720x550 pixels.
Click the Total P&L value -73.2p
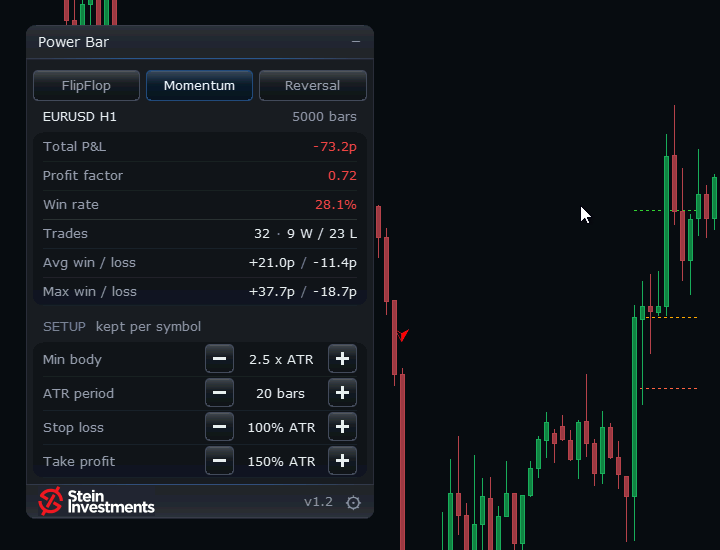[x=335, y=146]
